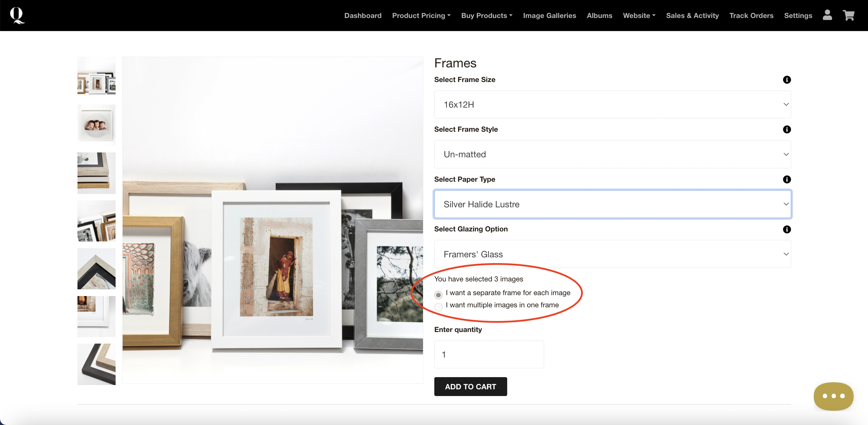Click the 'You have selected 3 images' text
This screenshot has height=425, width=868.
click(479, 279)
